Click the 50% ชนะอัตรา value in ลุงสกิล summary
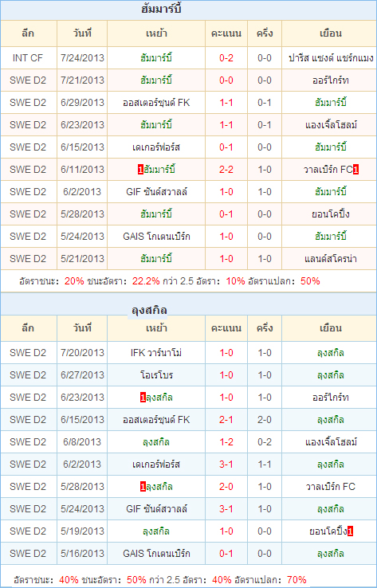 136,579
